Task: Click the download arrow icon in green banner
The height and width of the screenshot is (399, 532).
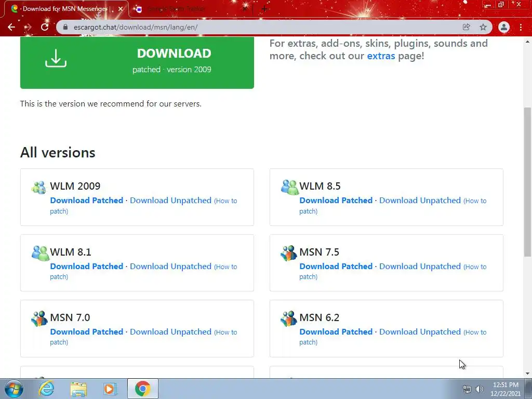Action: click(x=56, y=58)
